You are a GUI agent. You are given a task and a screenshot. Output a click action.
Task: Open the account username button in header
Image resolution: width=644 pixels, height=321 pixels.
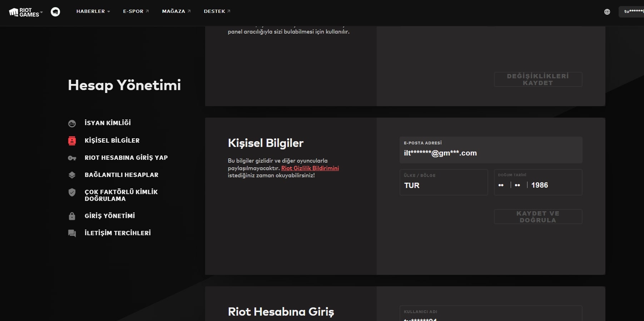tap(632, 12)
